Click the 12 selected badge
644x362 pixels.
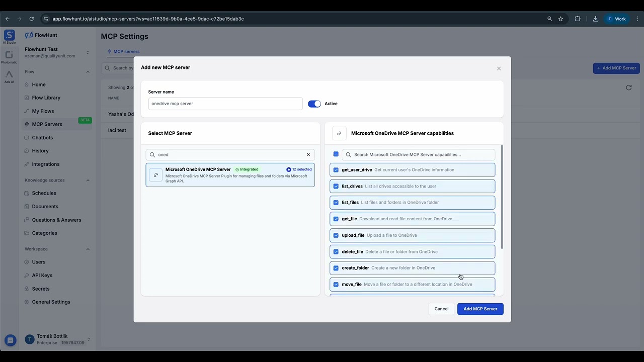pos(299,169)
